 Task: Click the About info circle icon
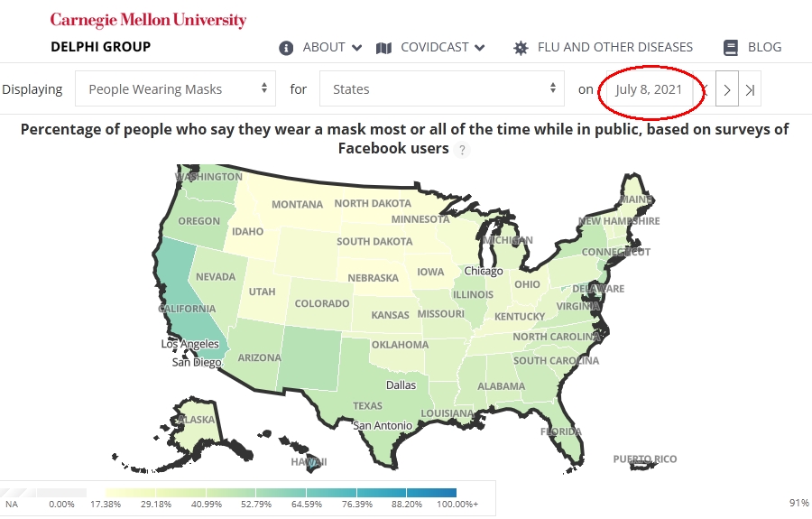pyautogui.click(x=286, y=48)
